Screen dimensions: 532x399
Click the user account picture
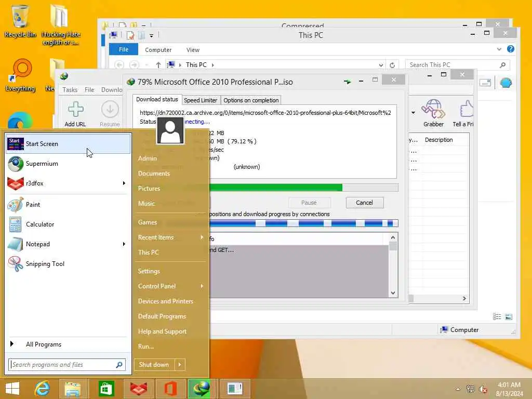coord(170,131)
